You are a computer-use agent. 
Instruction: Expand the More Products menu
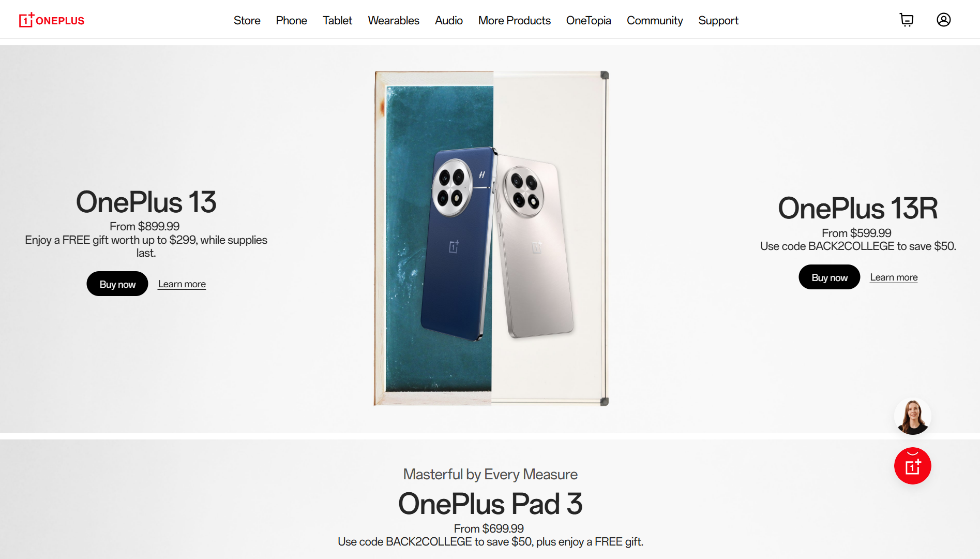pyautogui.click(x=514, y=20)
